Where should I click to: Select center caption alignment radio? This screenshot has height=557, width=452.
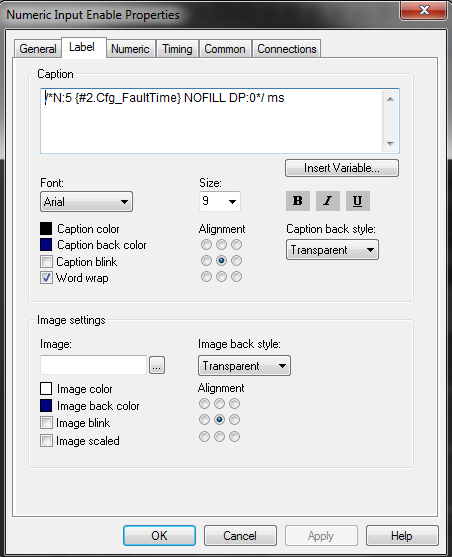[x=221, y=260]
